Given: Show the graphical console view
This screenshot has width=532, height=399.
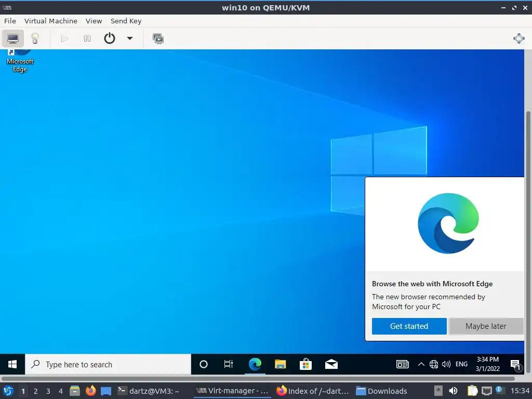Looking at the screenshot, I should [x=13, y=38].
